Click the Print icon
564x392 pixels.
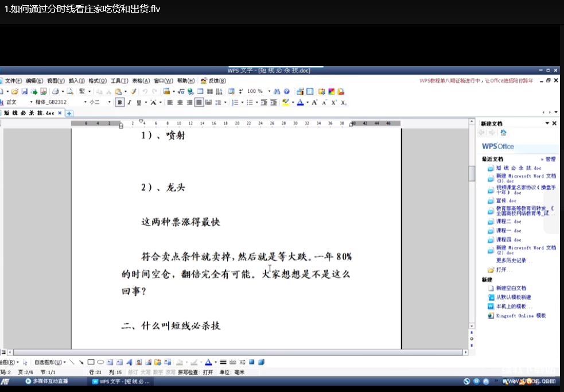point(56,91)
